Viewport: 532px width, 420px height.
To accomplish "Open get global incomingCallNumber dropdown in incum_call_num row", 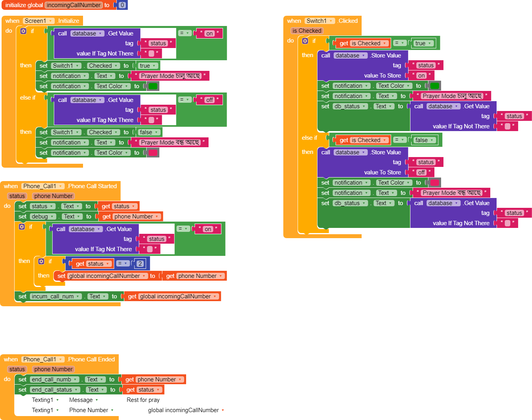I will click(x=179, y=296).
